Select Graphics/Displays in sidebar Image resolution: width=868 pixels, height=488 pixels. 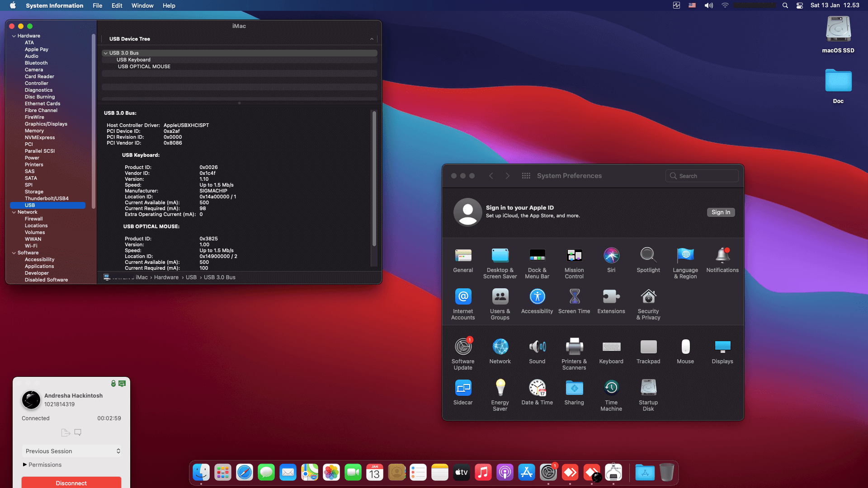(x=46, y=124)
